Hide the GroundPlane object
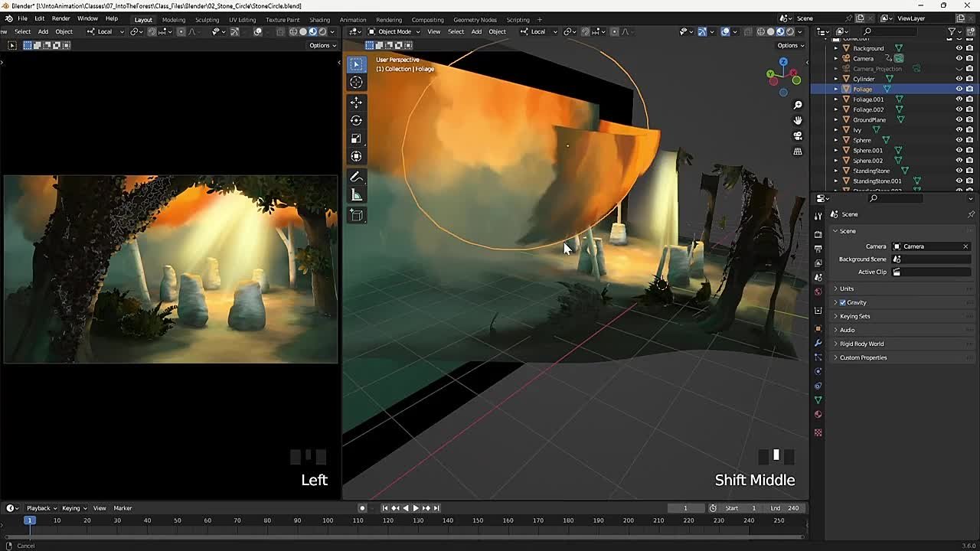 pyautogui.click(x=959, y=119)
